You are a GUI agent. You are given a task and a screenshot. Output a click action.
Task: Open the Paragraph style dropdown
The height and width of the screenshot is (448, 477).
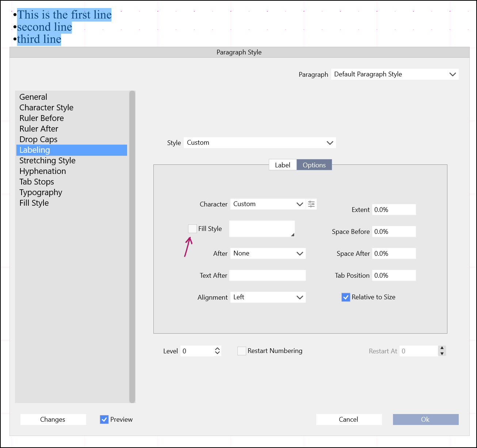(x=394, y=74)
